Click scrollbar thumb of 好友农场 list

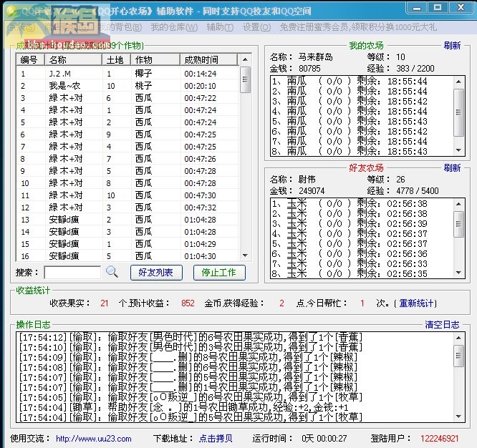pos(459,224)
